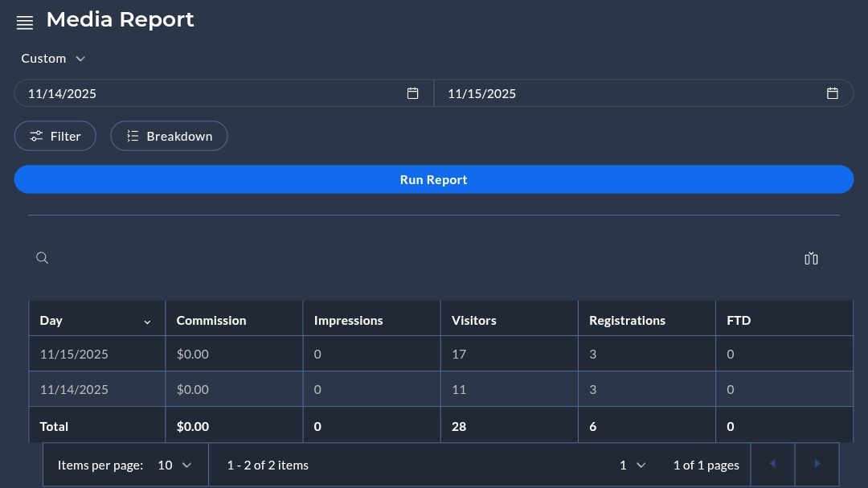Click the Breakdown list icon

tap(133, 136)
